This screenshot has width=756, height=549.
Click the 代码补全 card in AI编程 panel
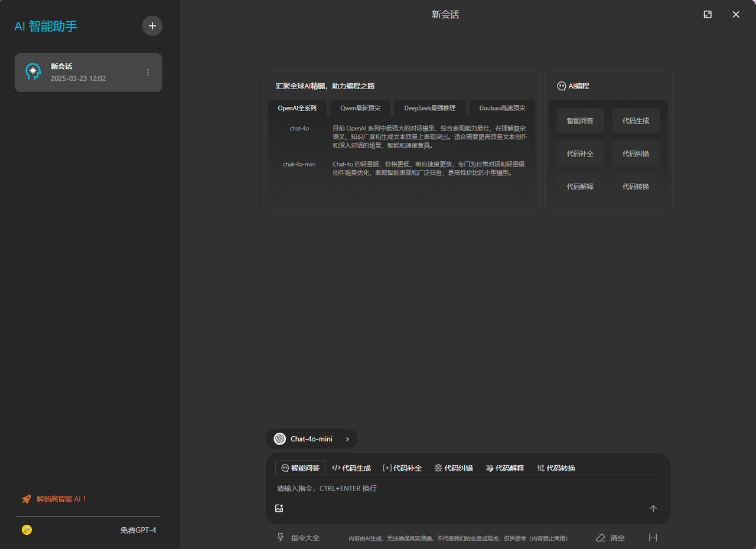coord(580,153)
